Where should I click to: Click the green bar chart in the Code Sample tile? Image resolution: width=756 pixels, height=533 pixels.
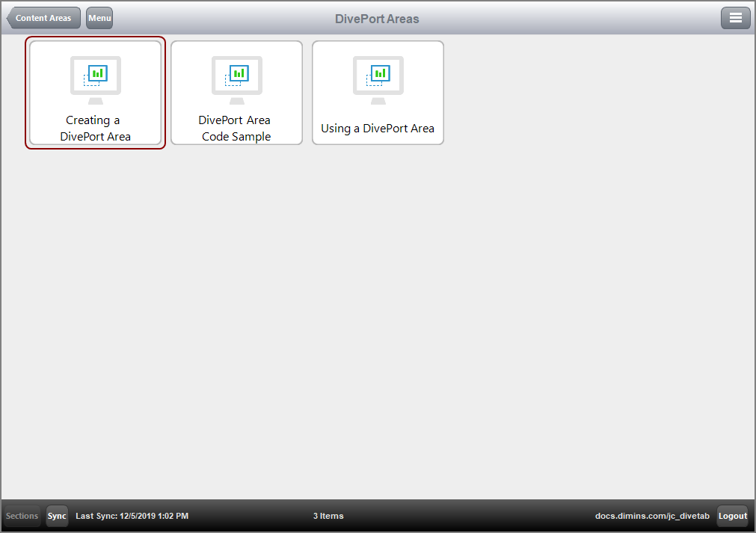(239, 73)
